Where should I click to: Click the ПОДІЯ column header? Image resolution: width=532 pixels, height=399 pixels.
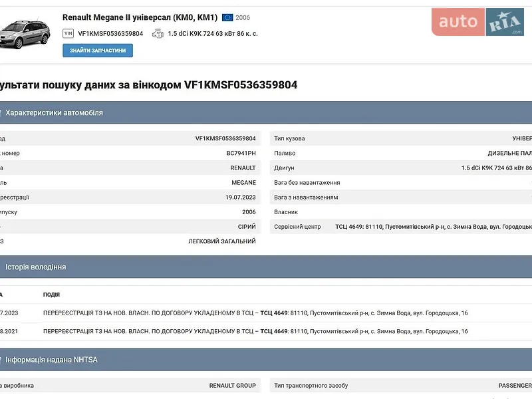52,295
